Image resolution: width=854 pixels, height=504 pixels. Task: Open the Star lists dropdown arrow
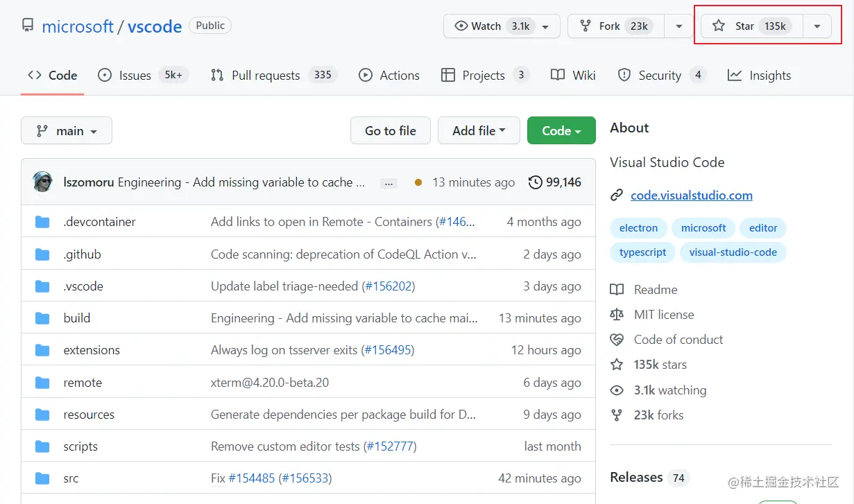tap(817, 26)
